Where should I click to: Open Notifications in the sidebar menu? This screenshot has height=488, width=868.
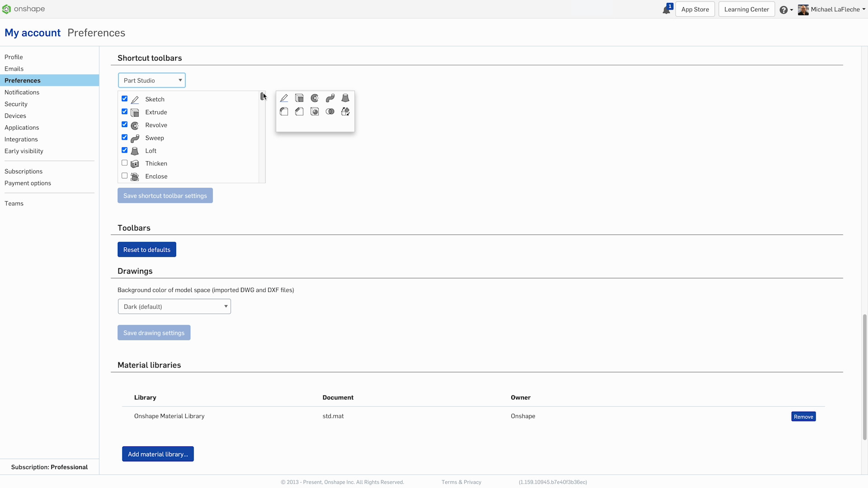(x=22, y=92)
